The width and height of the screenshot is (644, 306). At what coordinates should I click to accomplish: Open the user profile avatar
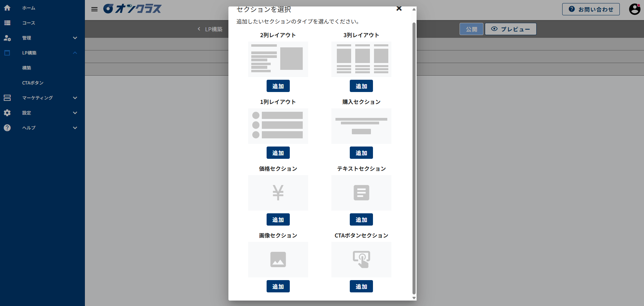[x=634, y=9]
